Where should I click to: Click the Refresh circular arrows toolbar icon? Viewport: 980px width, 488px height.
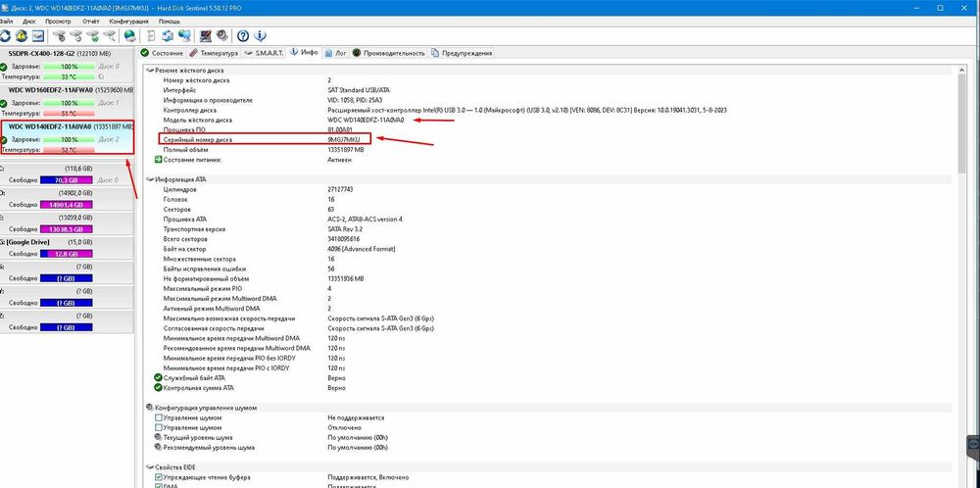click(5, 35)
